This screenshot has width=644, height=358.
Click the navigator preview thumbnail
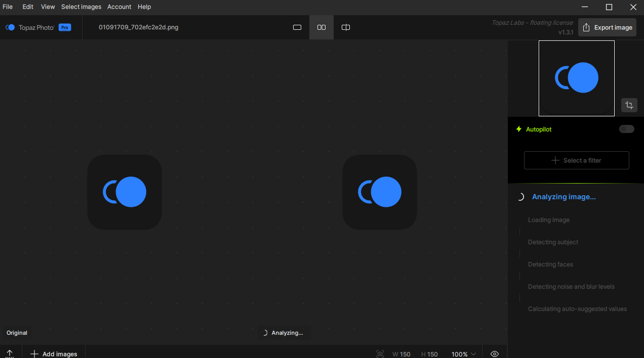coord(577,78)
